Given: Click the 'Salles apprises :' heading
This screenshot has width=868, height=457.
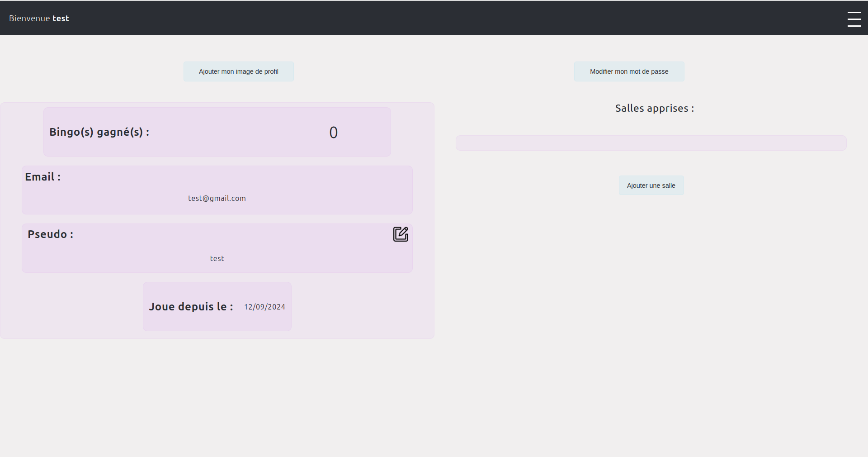Looking at the screenshot, I should click(654, 108).
